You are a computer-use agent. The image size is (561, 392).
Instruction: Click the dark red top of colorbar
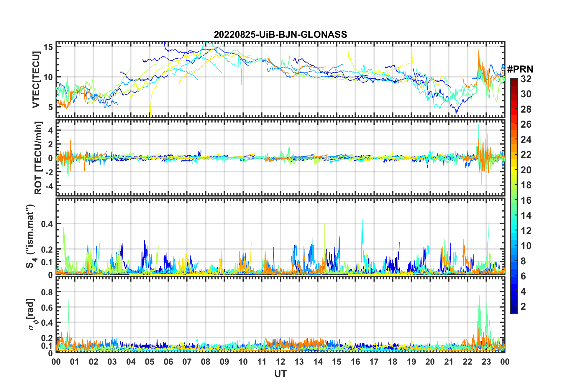(x=514, y=81)
